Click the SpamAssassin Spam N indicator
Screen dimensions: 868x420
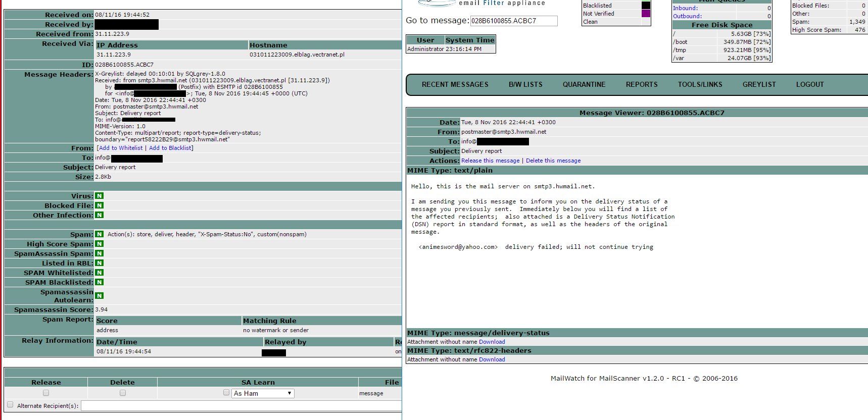[x=100, y=253]
